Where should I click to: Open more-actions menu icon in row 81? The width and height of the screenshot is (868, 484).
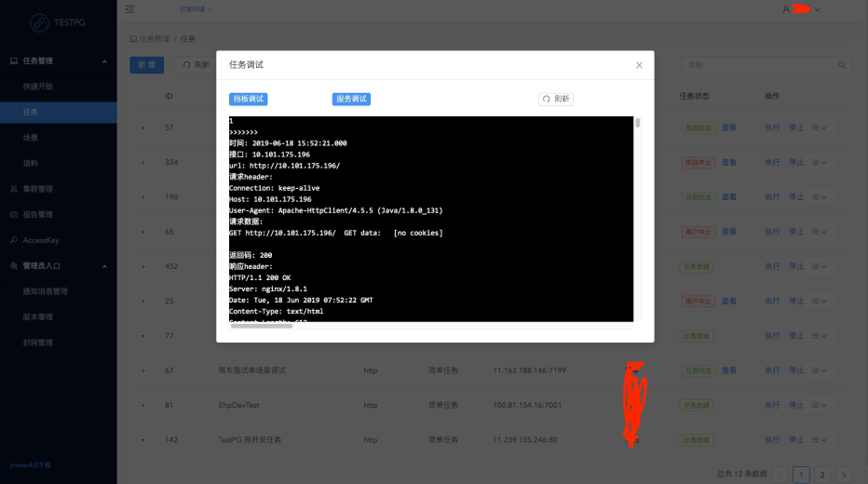coord(819,406)
